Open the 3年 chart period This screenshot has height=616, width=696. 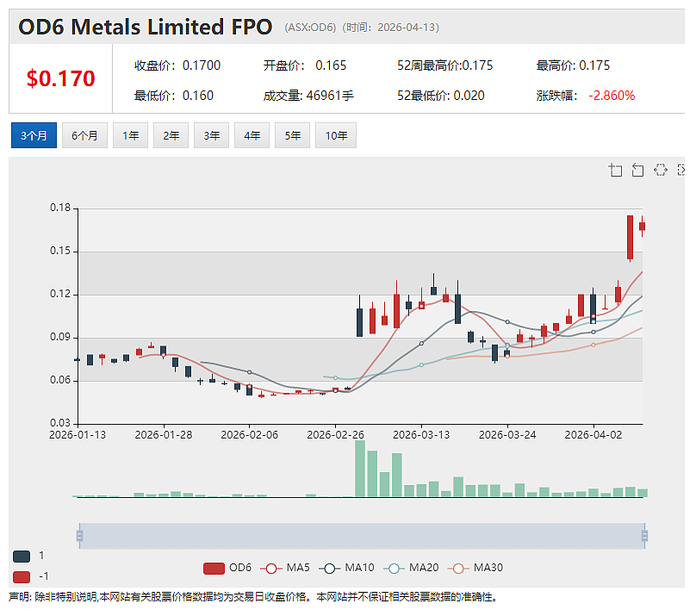[x=211, y=135]
